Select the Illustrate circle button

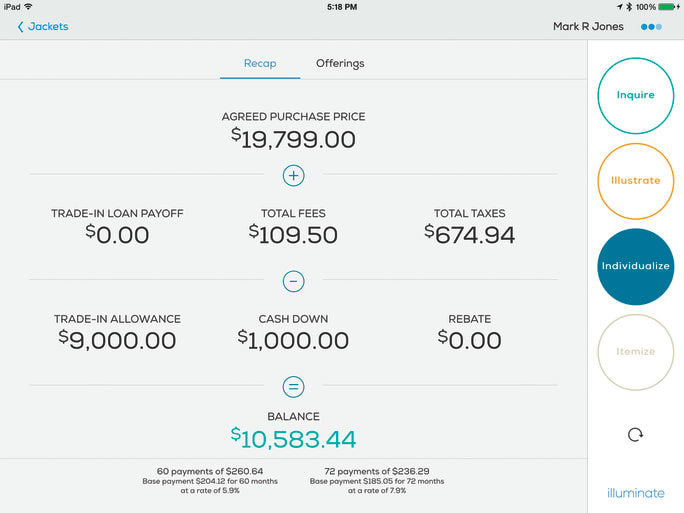(635, 181)
